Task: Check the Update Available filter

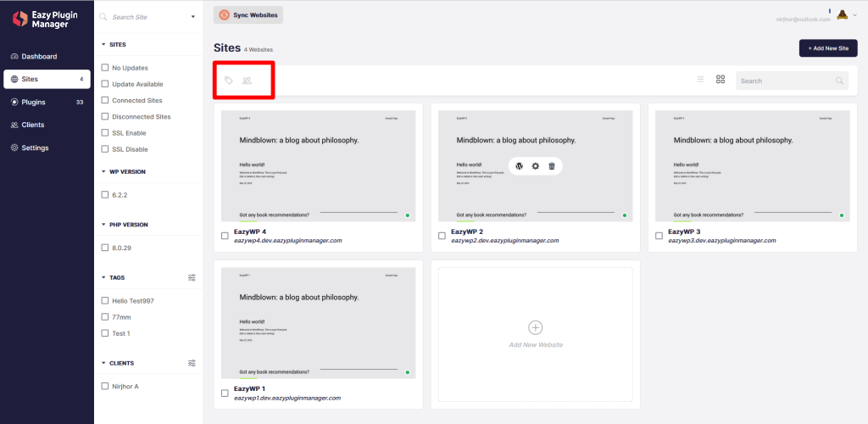Action: [x=104, y=84]
